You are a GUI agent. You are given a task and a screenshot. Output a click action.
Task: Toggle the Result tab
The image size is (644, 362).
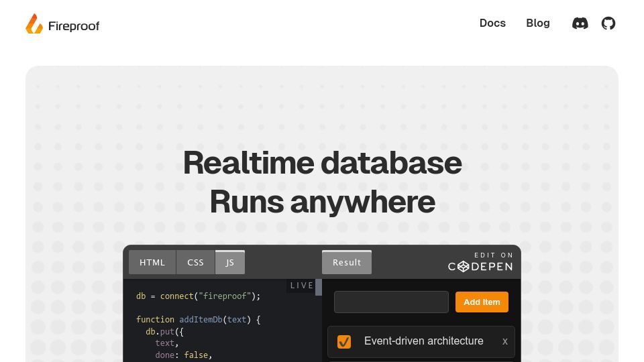pos(347,262)
